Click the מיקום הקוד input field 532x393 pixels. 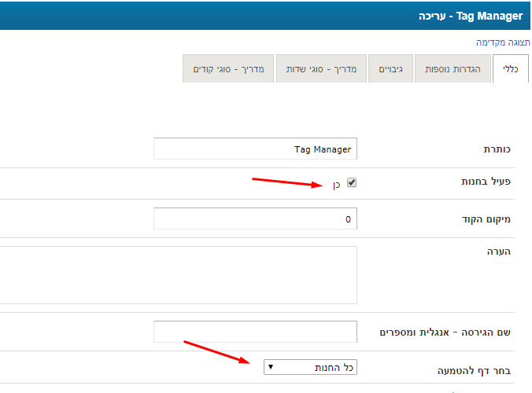(x=255, y=219)
